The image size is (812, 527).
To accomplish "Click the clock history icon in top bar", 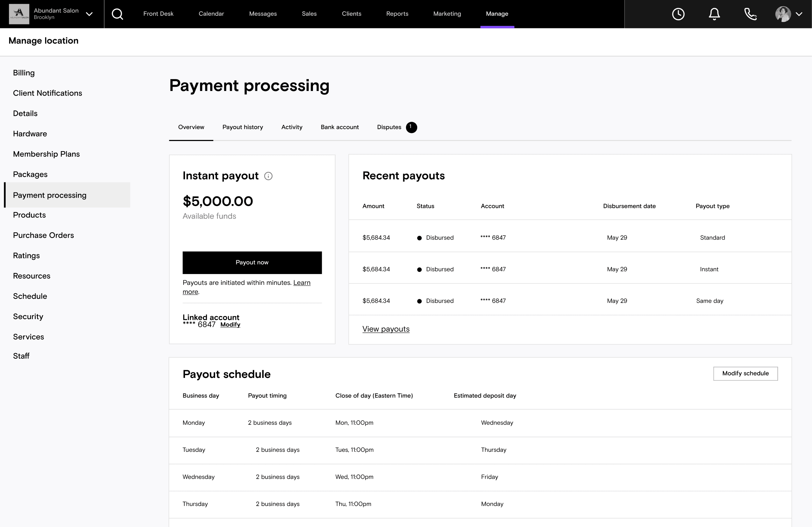I will [678, 14].
